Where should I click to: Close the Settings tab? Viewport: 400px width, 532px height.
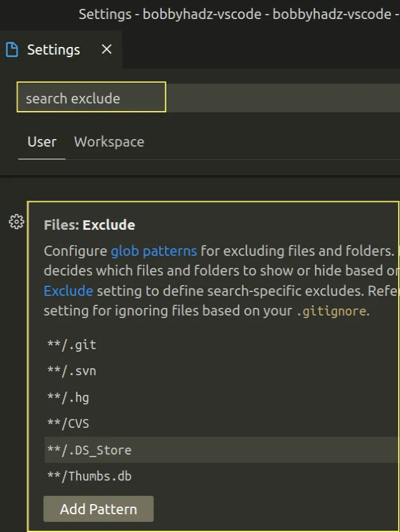tap(106, 49)
